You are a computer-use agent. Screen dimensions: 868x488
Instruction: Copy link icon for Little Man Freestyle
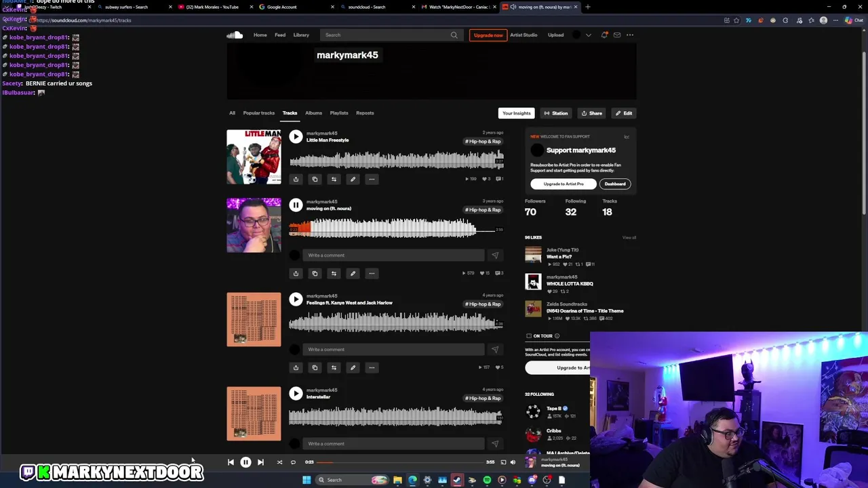coord(315,179)
